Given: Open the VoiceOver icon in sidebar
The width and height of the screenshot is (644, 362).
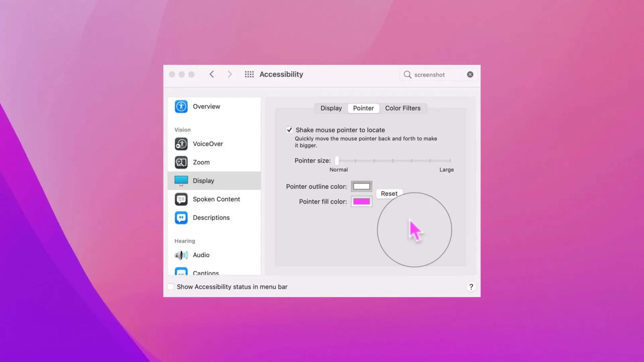Looking at the screenshot, I should tap(181, 144).
